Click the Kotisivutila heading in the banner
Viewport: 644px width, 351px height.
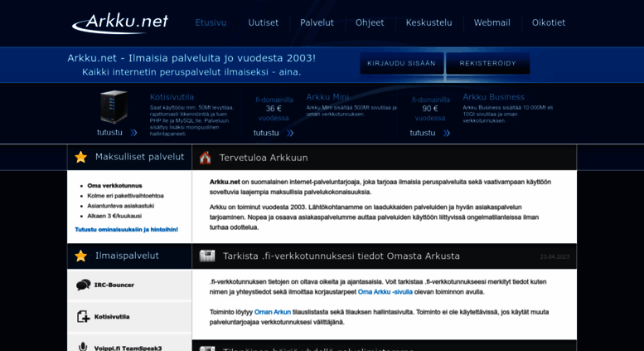point(172,97)
